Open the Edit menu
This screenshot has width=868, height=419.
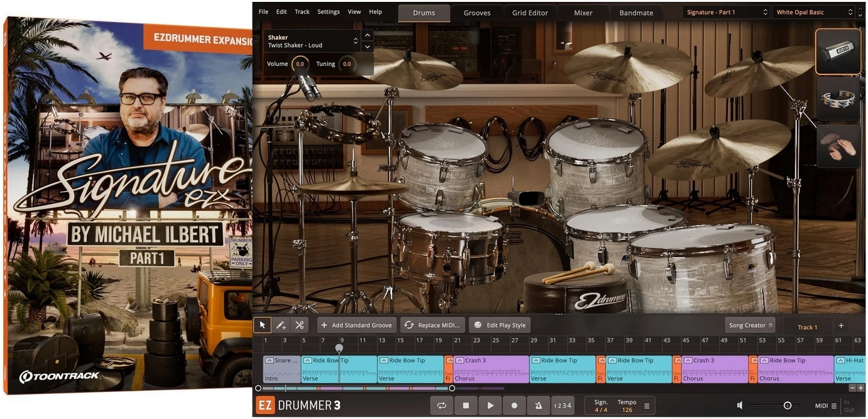click(281, 12)
